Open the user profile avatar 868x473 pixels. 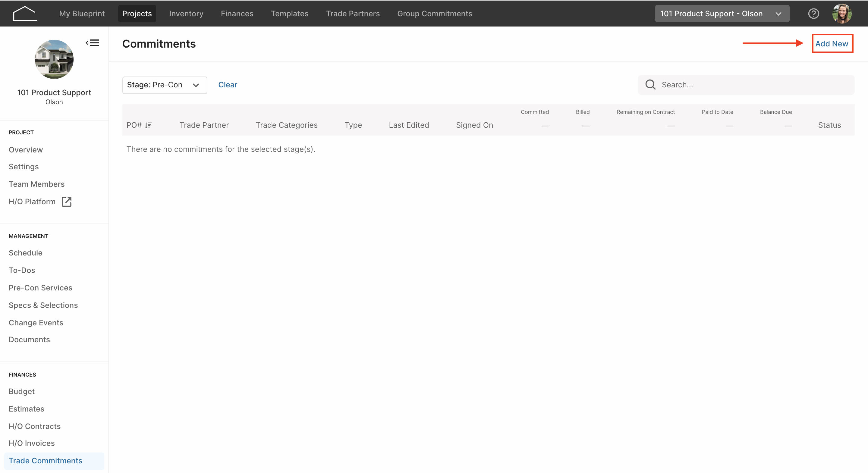[x=842, y=14]
